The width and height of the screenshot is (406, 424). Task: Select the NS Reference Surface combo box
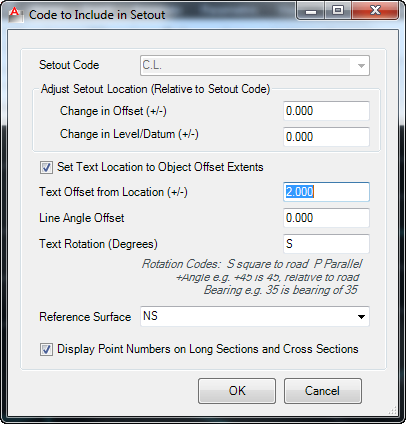255,316
